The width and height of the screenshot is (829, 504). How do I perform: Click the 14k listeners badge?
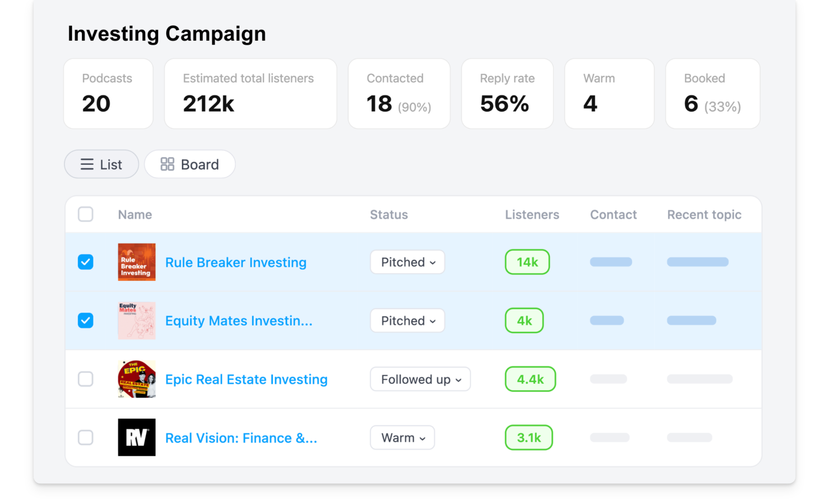pos(527,262)
